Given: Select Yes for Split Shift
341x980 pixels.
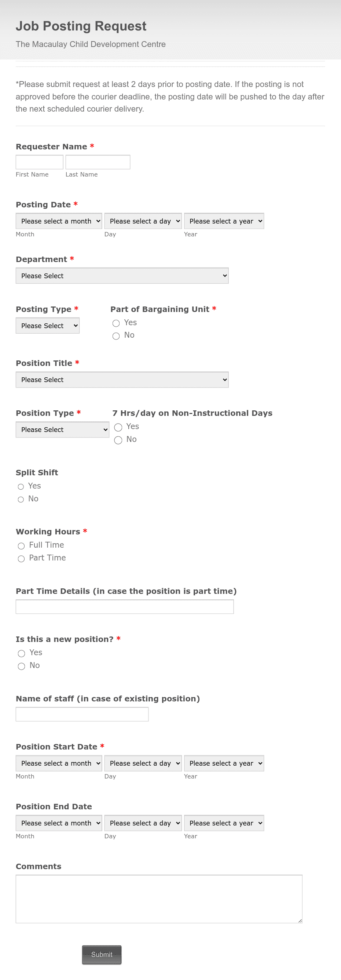Looking at the screenshot, I should click(x=21, y=487).
